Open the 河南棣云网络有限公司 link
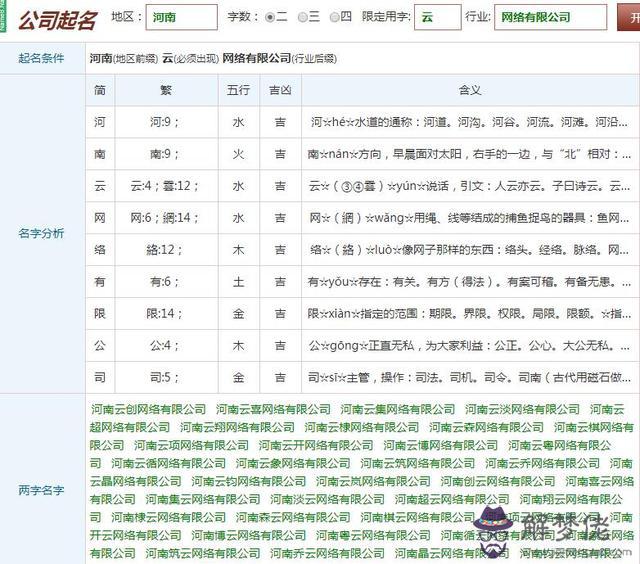The image size is (640, 564). pyautogui.click(x=169, y=517)
